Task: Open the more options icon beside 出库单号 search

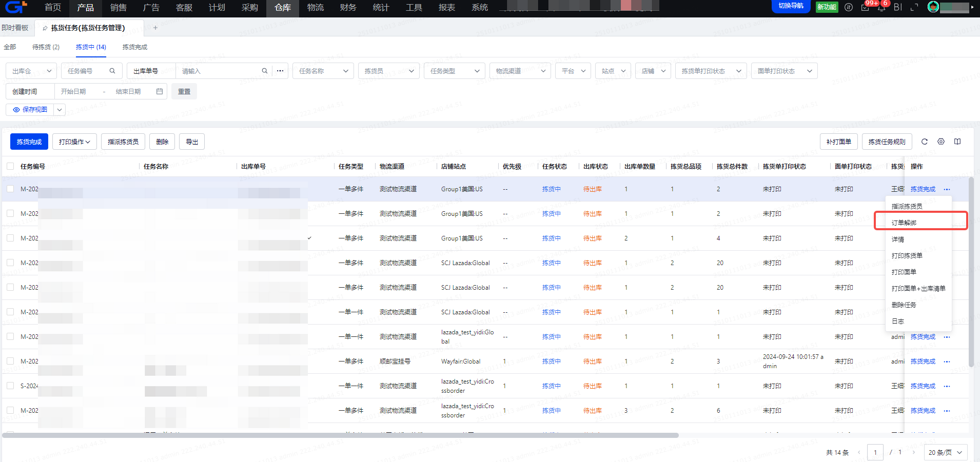Action: coord(280,71)
